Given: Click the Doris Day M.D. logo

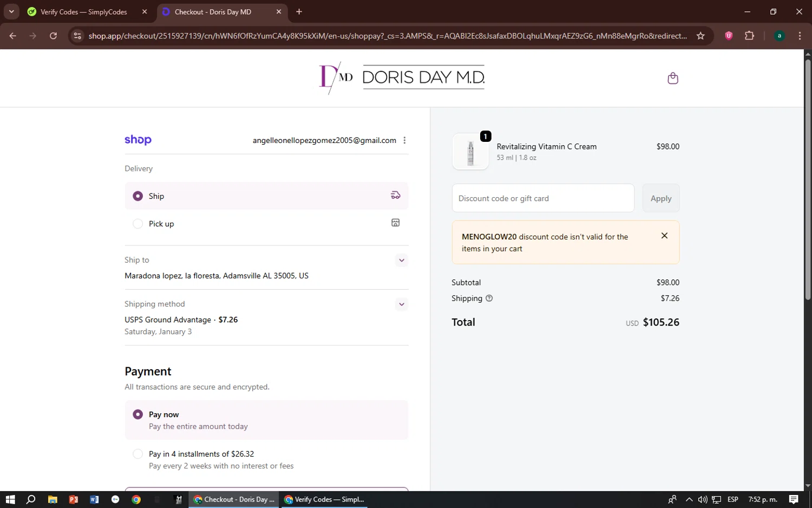Looking at the screenshot, I should click(402, 77).
